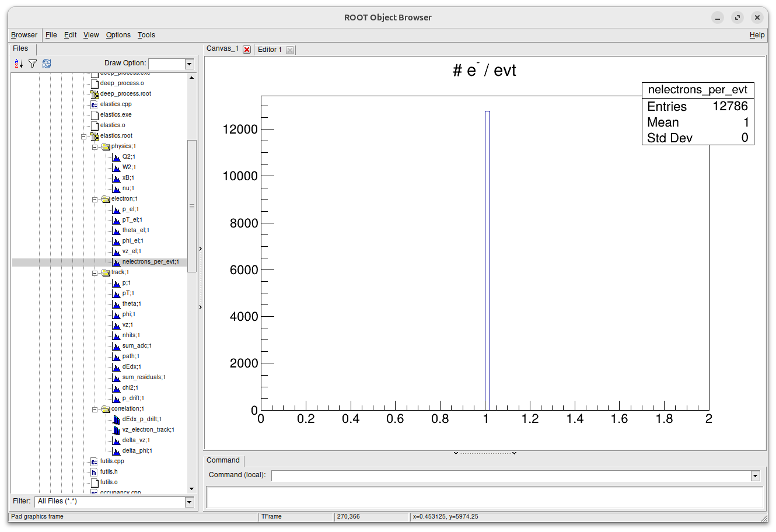Collapse the electron;1 directory node
The height and width of the screenshot is (532, 776).
95,199
